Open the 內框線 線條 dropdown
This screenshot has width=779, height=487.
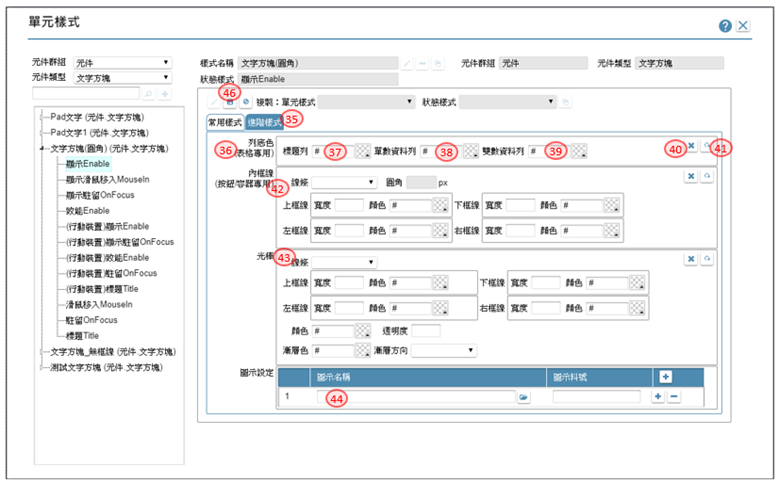pyautogui.click(x=344, y=182)
